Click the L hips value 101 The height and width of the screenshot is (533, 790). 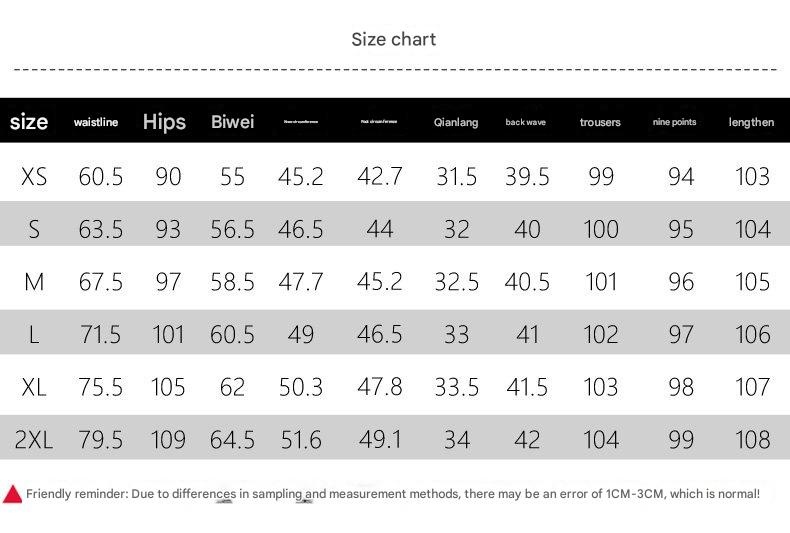point(168,334)
